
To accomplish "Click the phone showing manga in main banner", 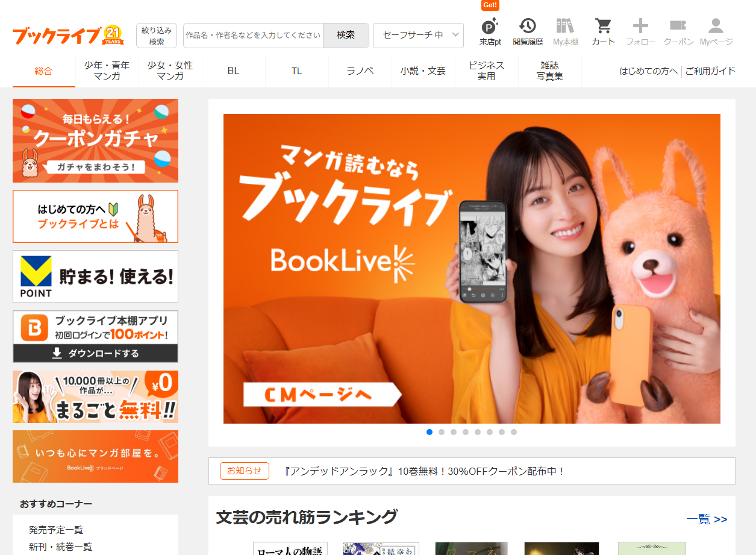I will point(483,251).
